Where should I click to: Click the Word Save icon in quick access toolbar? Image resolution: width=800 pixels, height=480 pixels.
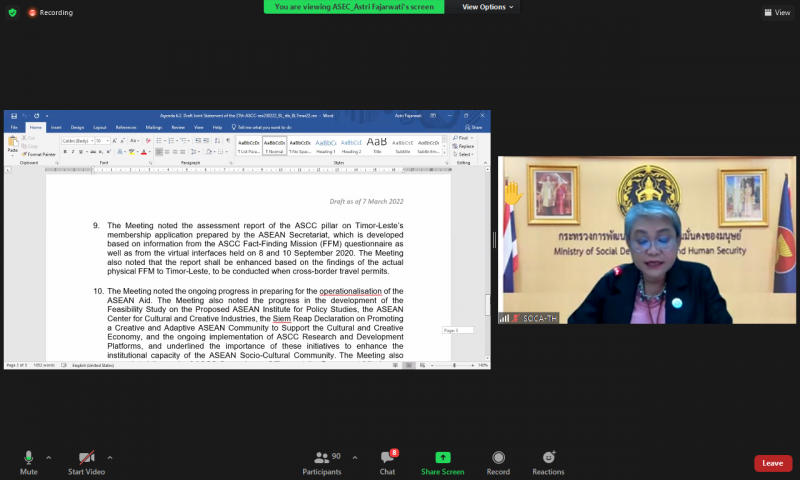click(14, 116)
